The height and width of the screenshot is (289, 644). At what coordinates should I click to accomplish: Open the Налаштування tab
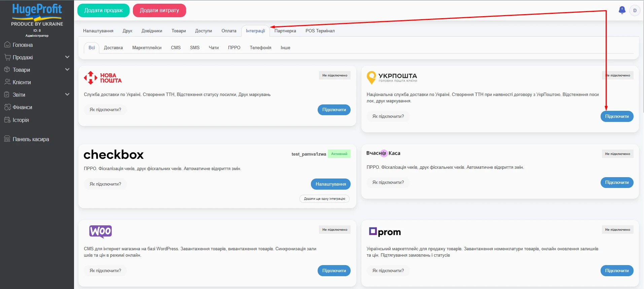(98, 31)
